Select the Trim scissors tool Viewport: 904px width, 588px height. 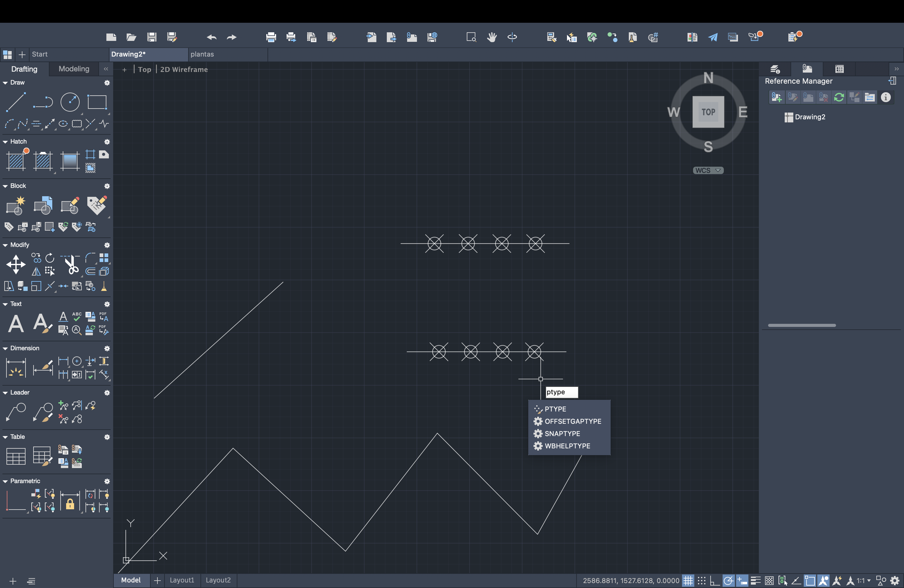71,264
